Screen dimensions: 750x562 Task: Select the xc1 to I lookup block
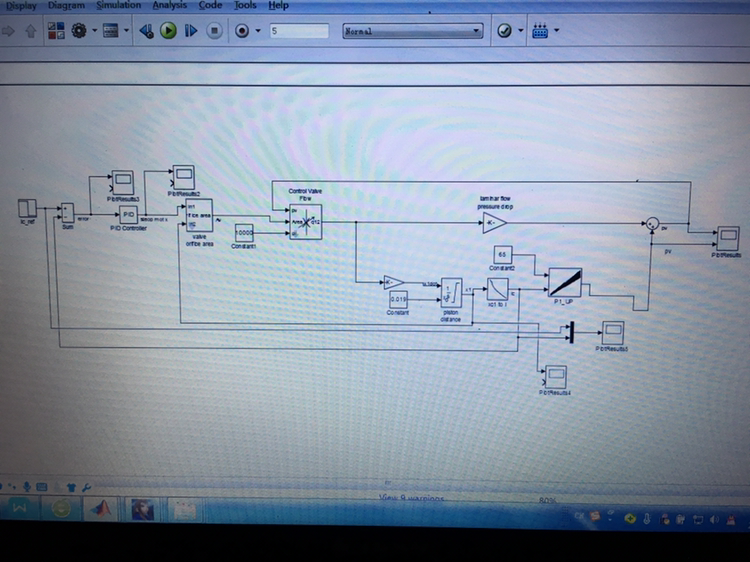tap(497, 289)
